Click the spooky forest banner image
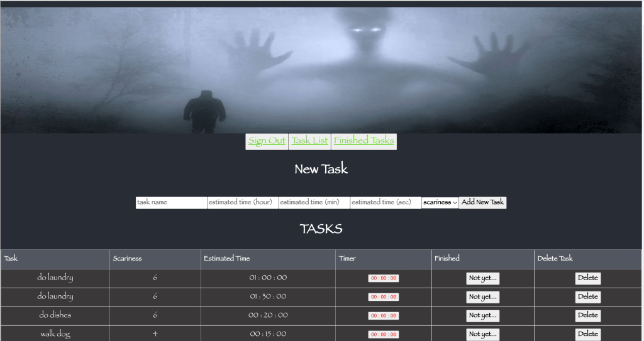 [322, 69]
